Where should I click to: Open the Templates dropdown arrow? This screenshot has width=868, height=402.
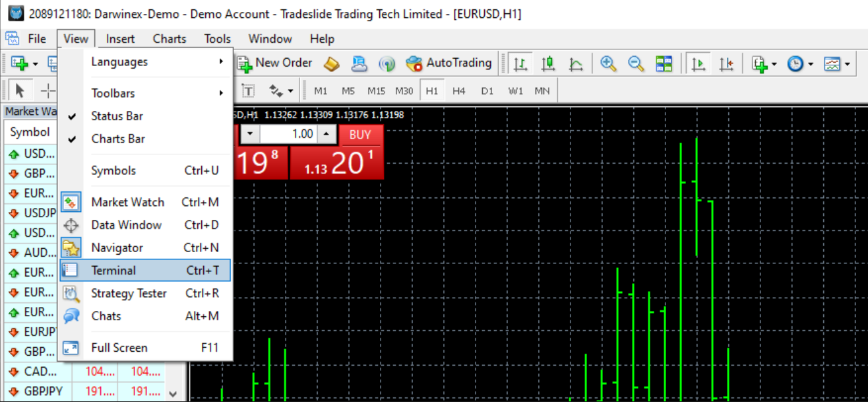tap(847, 64)
